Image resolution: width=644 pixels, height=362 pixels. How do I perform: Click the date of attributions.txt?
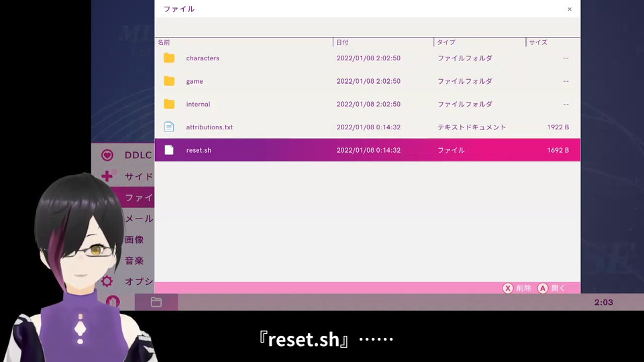coord(368,127)
